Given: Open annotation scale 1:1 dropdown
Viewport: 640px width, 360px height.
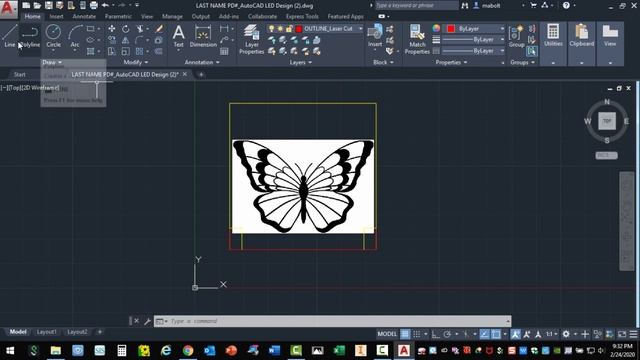Looking at the screenshot, I should [x=551, y=334].
